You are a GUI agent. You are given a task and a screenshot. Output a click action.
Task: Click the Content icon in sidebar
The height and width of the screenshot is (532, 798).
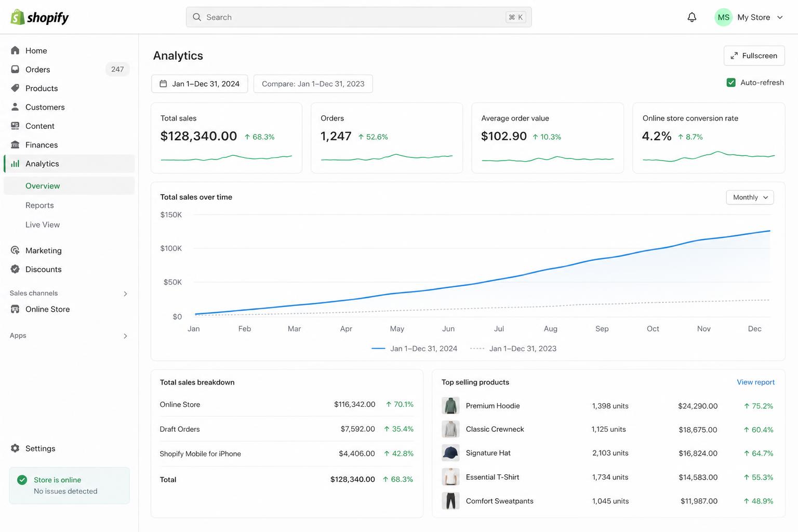(15, 126)
